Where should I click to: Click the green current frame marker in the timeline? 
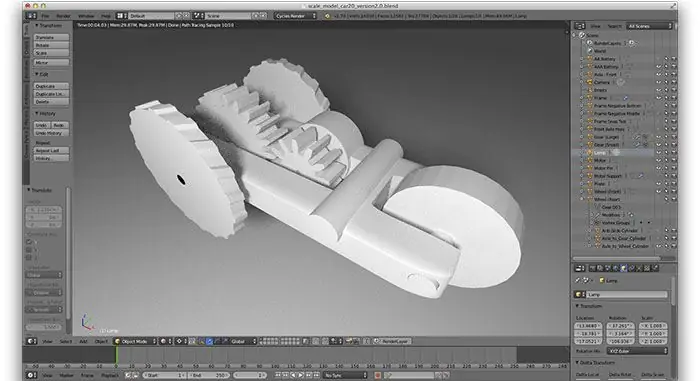(x=117, y=356)
